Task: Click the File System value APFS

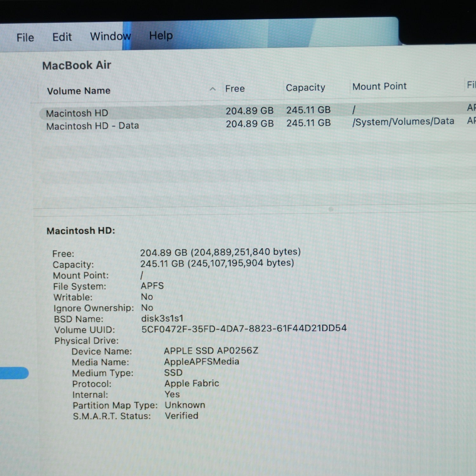Action: click(152, 286)
